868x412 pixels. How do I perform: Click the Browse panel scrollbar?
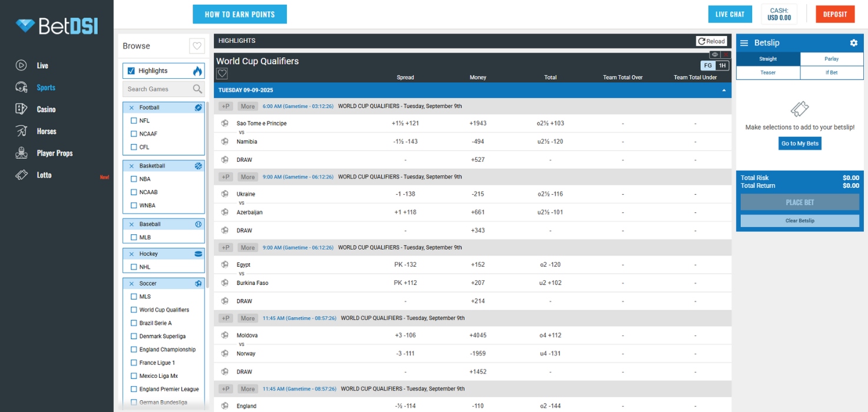point(207,194)
